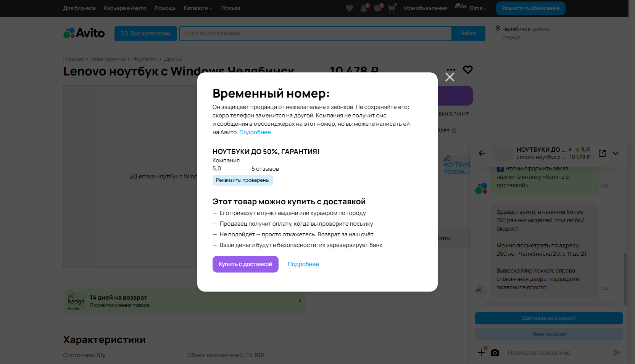Open chat in a new window icon

click(x=602, y=153)
